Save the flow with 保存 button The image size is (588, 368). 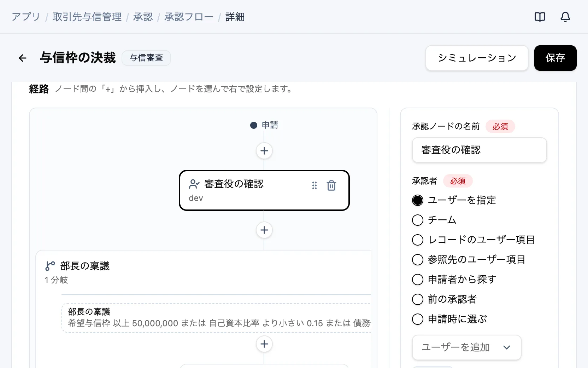(x=555, y=58)
